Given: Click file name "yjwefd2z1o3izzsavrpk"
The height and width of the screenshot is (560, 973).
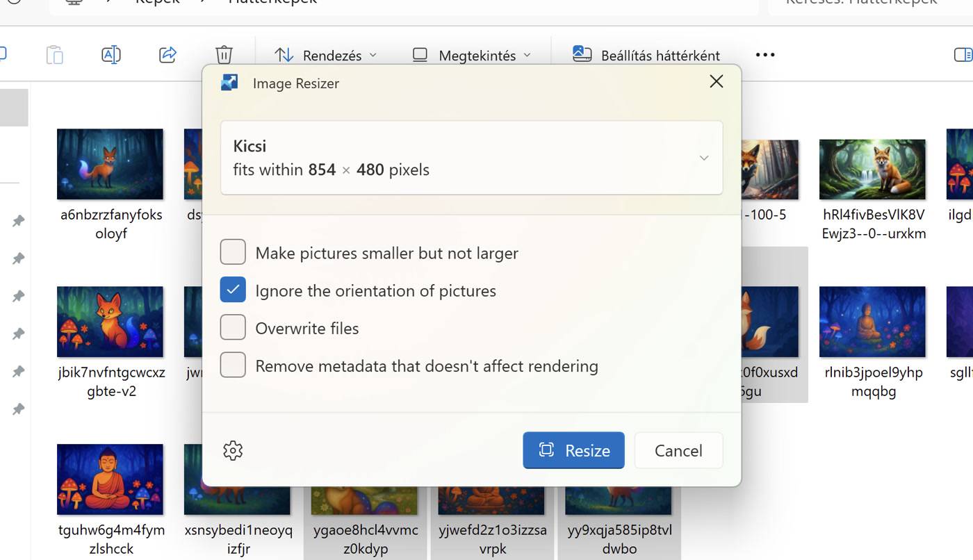Looking at the screenshot, I should pos(493,539).
